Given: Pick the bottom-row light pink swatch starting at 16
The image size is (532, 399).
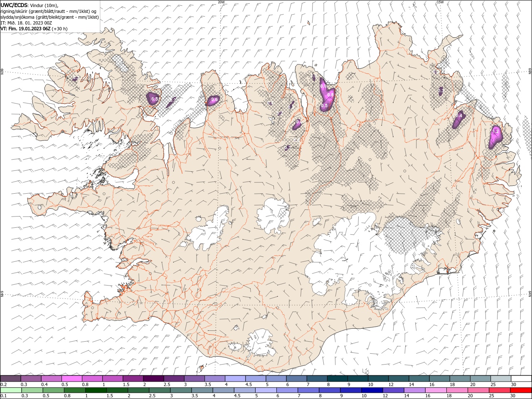Looking at the screenshot, I should [x=436, y=390].
